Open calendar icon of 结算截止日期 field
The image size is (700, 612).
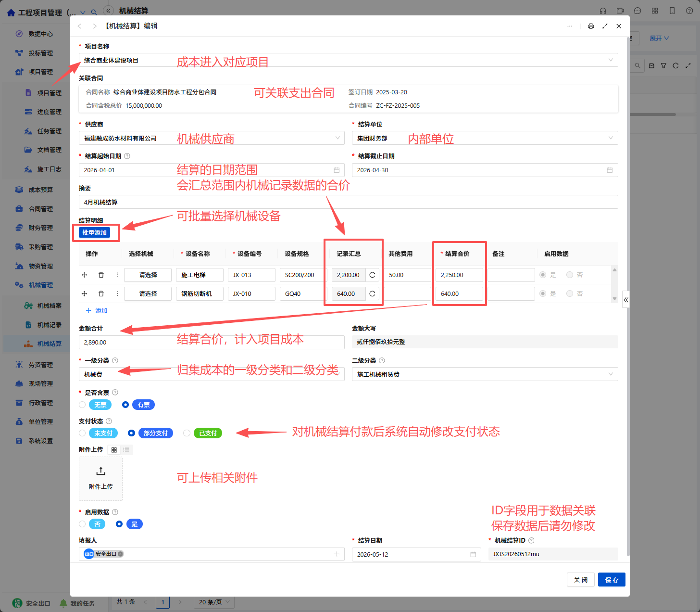pyautogui.click(x=610, y=170)
